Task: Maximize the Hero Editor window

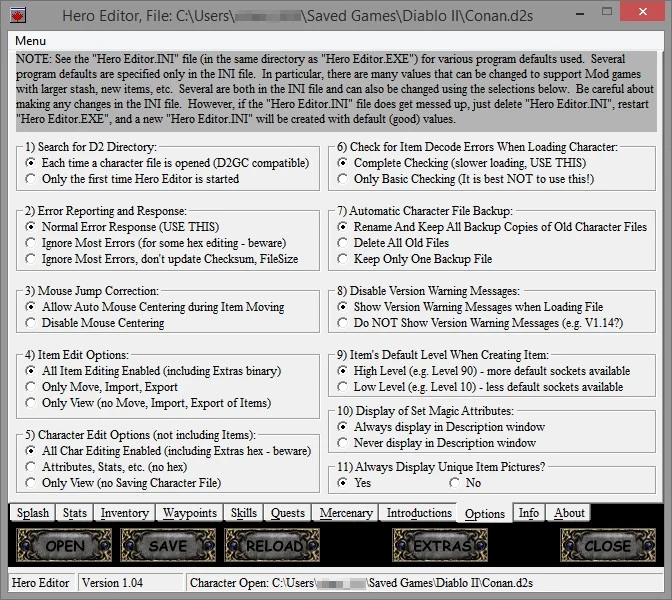Action: (x=607, y=12)
